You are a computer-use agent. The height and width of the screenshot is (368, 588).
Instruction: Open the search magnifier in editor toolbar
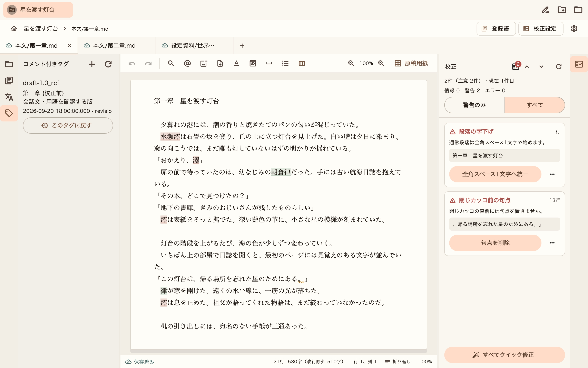pyautogui.click(x=171, y=64)
